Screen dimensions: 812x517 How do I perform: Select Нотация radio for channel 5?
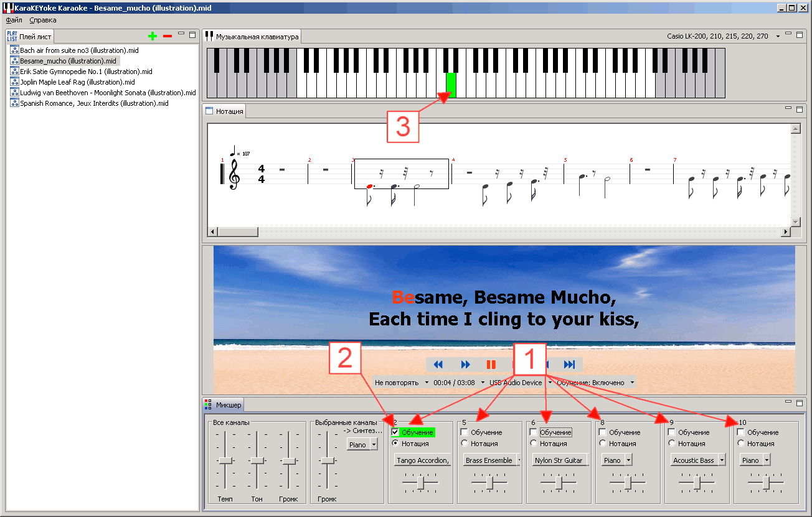click(464, 444)
